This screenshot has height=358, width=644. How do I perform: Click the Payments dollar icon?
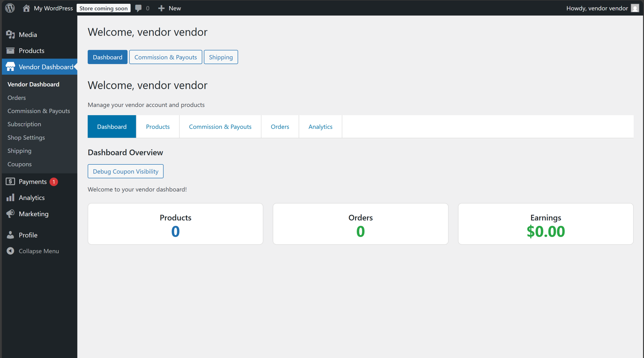10,181
